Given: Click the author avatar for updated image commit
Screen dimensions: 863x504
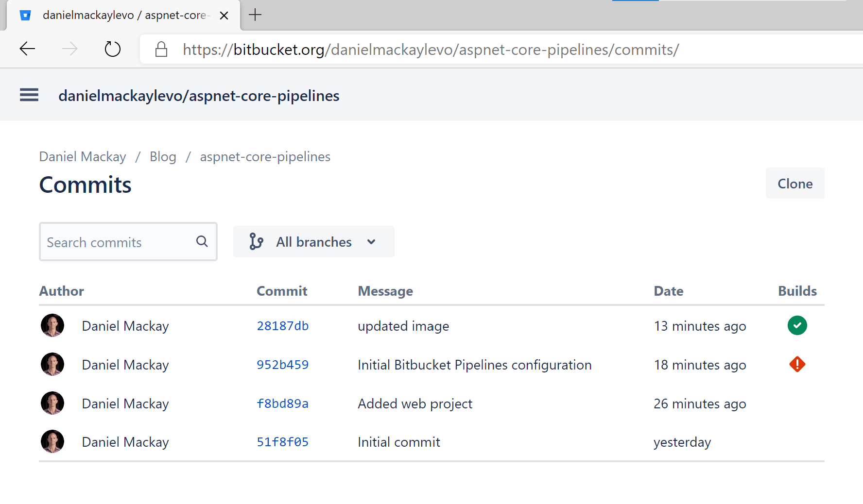Looking at the screenshot, I should click(x=52, y=325).
